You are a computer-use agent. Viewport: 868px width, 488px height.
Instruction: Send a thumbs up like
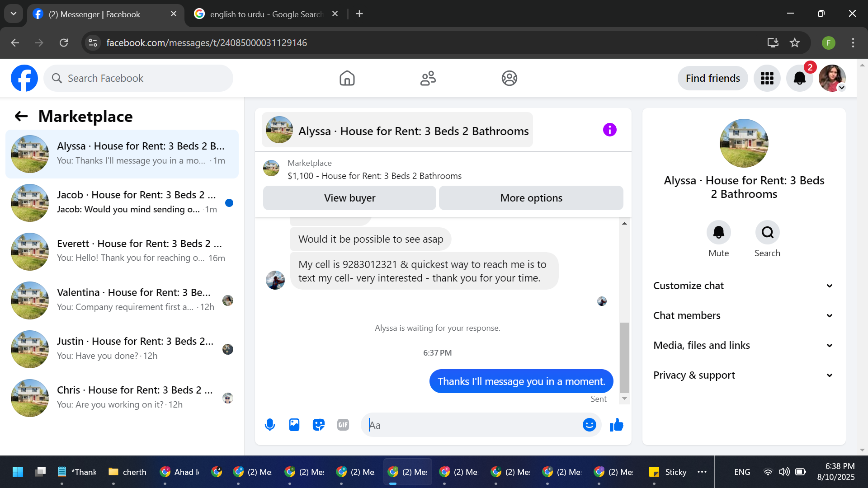point(616,425)
